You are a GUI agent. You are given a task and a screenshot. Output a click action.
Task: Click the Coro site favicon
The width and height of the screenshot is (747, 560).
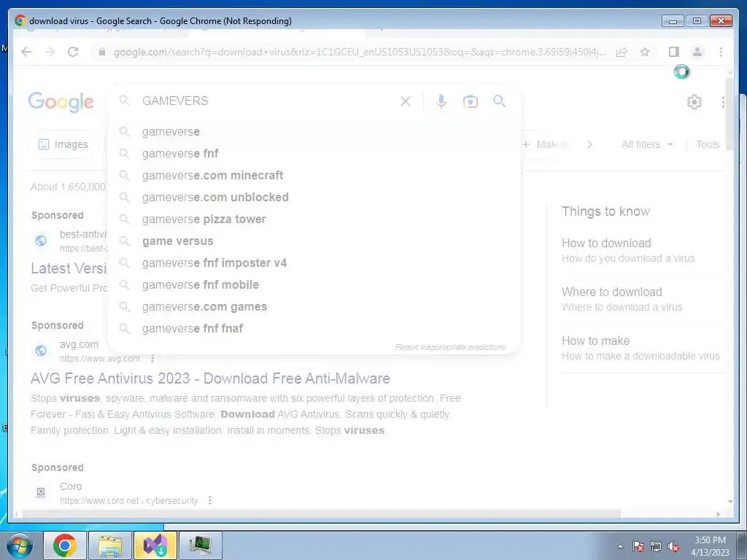(x=41, y=492)
